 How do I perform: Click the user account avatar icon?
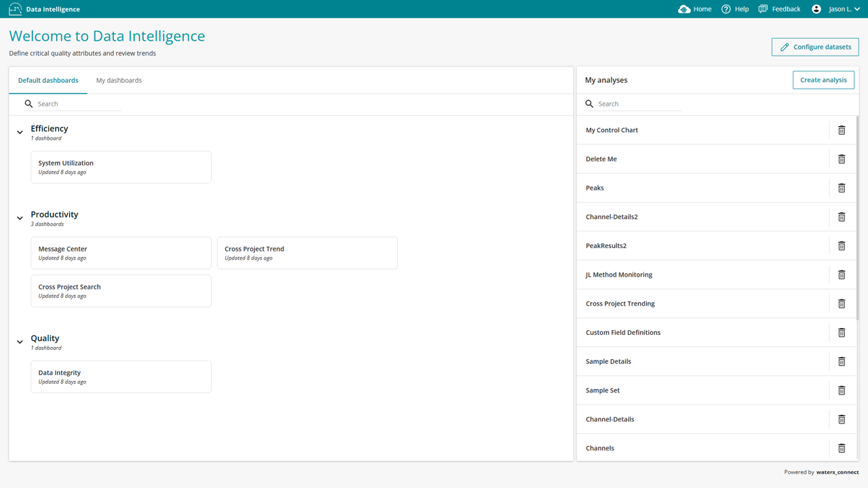click(x=816, y=9)
